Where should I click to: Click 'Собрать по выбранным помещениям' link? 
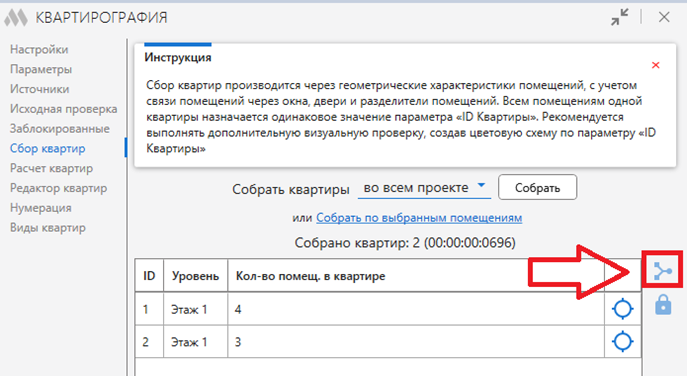click(419, 218)
